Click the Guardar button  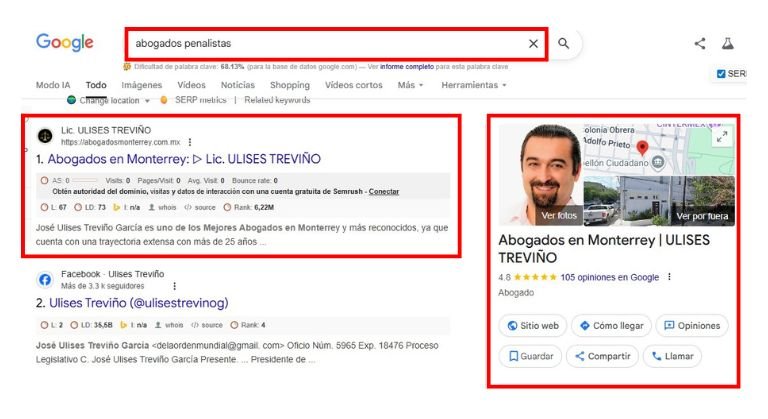(x=530, y=356)
